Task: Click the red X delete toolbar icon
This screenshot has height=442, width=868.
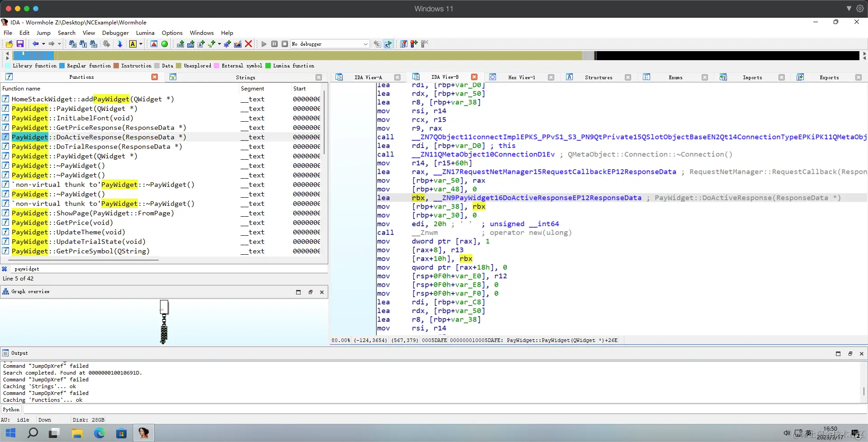Action: (x=248, y=44)
